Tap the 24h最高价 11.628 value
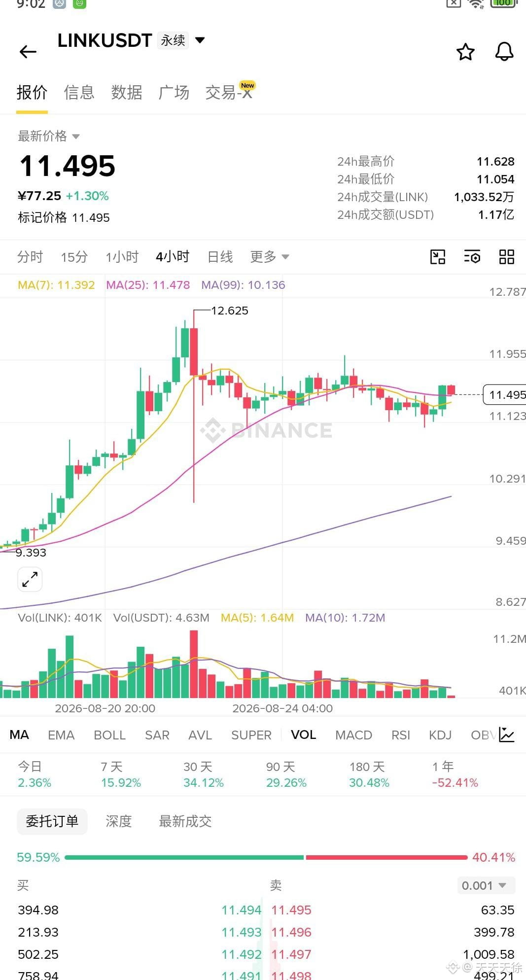The width and height of the screenshot is (526, 980). click(x=495, y=161)
